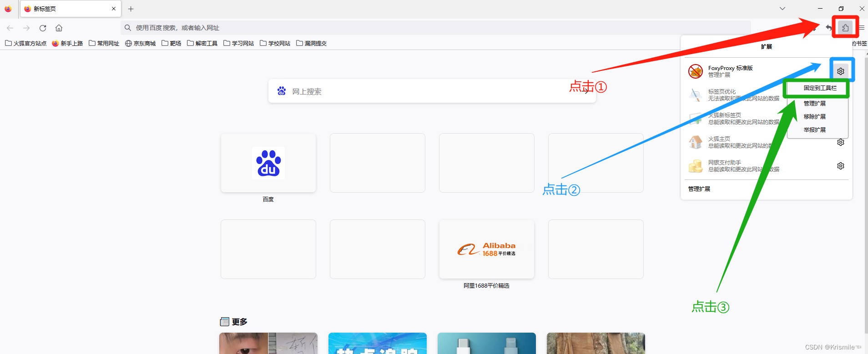Click the Baidu paw icon in search box
The image size is (868, 354).
282,91
